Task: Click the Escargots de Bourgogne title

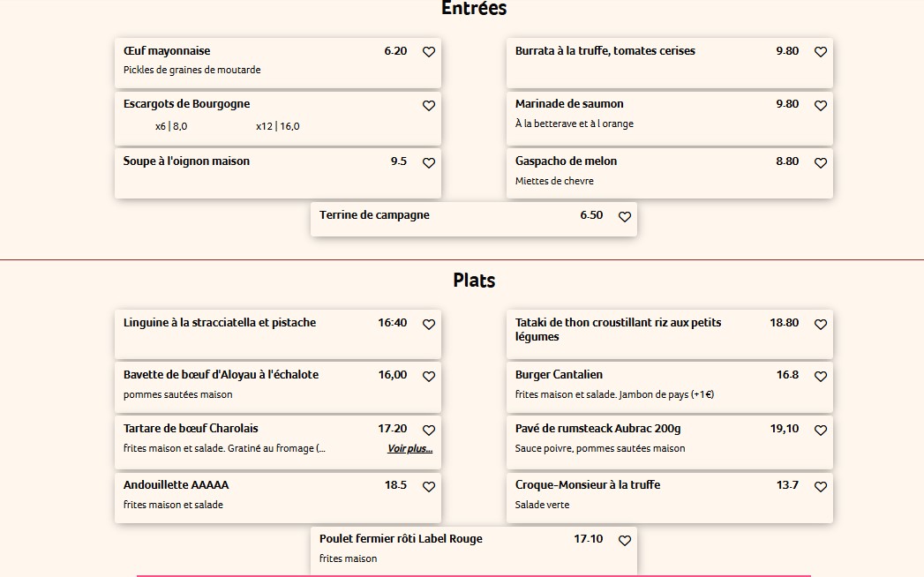Action: tap(186, 104)
